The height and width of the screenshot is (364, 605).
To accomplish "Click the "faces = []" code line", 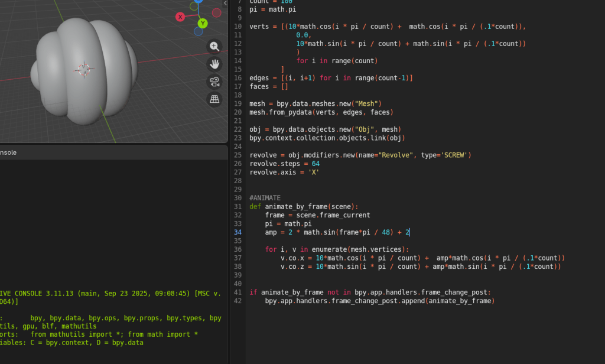I will click(268, 86).
